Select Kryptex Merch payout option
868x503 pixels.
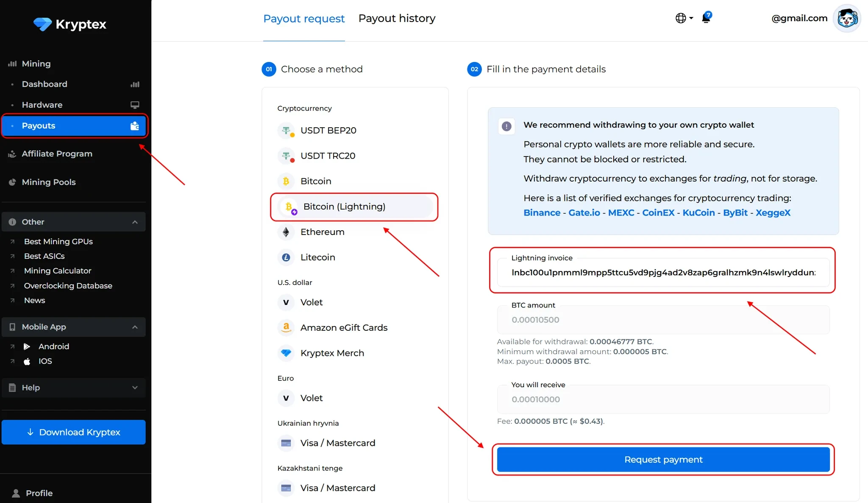pyautogui.click(x=332, y=353)
